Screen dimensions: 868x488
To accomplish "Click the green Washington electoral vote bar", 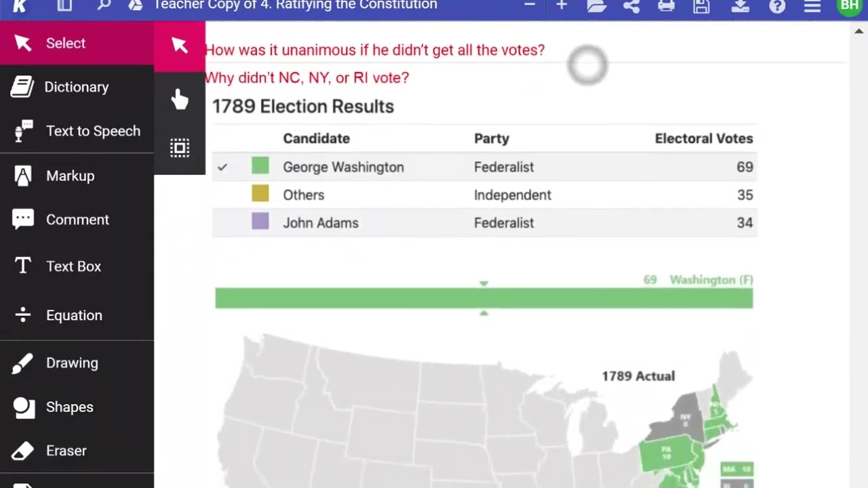I will click(484, 298).
